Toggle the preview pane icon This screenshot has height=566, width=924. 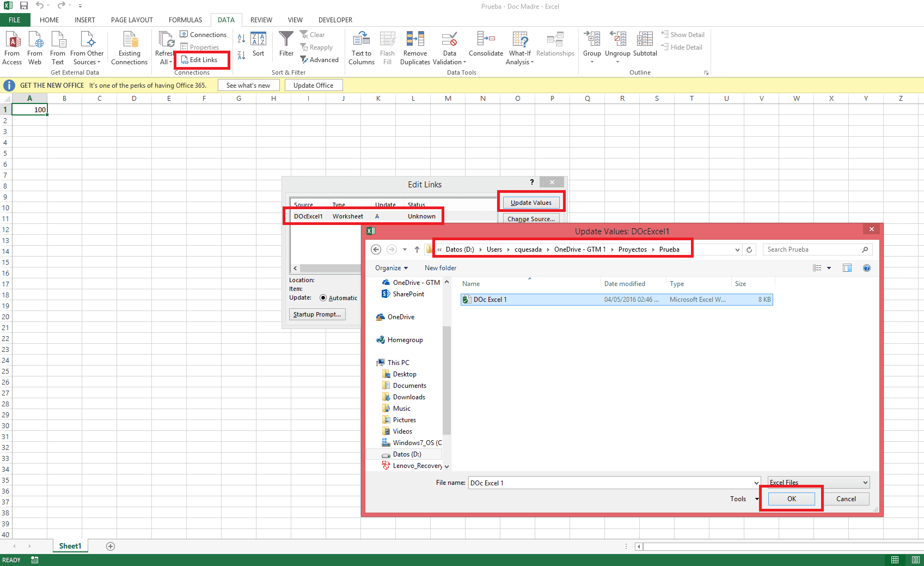[x=847, y=268]
